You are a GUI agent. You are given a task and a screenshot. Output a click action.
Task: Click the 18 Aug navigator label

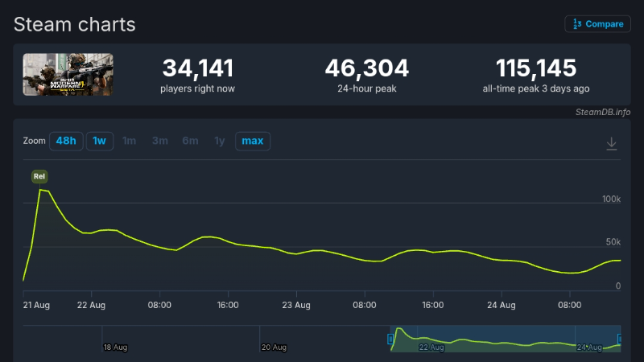pos(115,348)
